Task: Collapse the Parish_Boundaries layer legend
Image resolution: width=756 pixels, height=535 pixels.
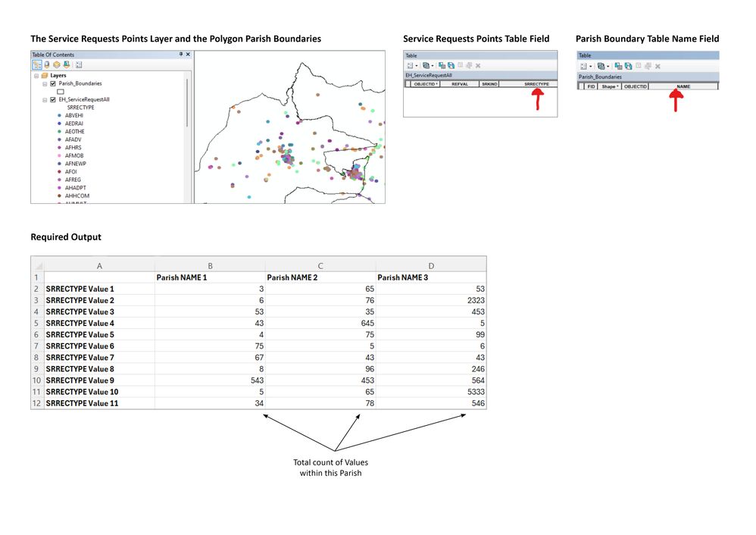Action: point(45,84)
